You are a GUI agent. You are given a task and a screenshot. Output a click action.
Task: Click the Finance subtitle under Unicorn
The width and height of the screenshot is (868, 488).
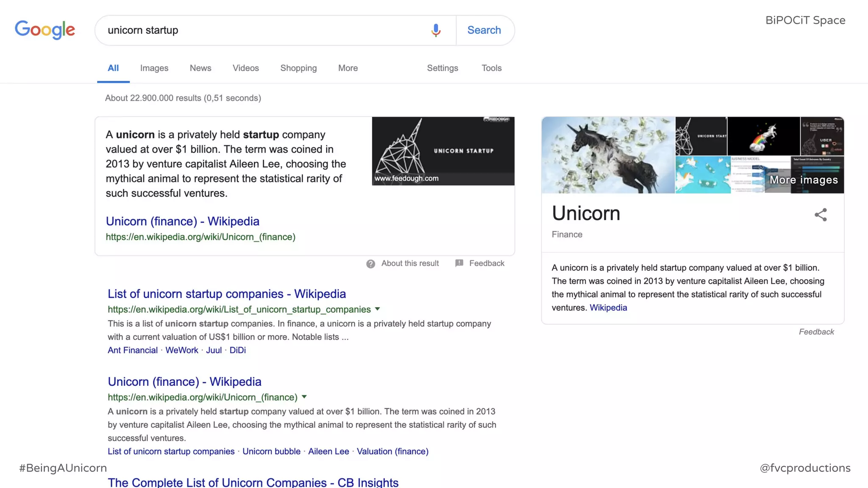coord(567,235)
